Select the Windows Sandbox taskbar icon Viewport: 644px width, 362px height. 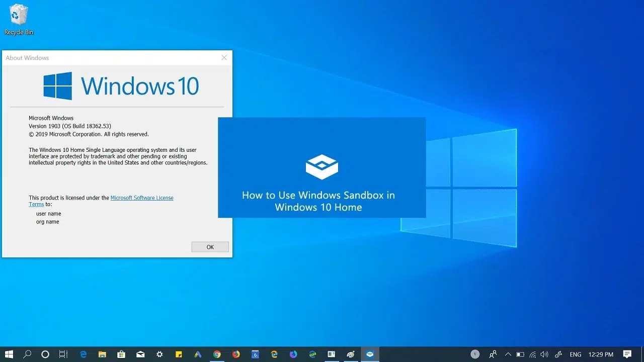coord(370,354)
